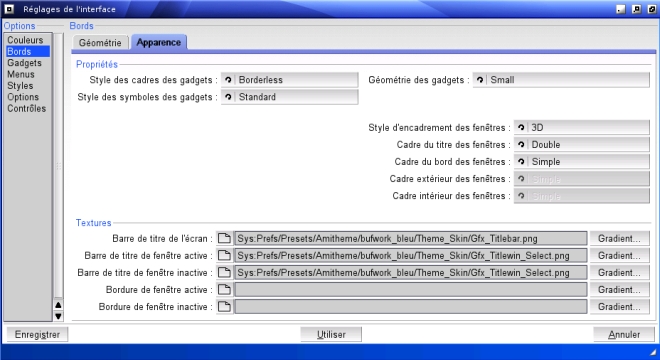Click the disabled Cadre intérieur des fenêtres cycle
Screen dimensions: 660x360
click(x=582, y=196)
